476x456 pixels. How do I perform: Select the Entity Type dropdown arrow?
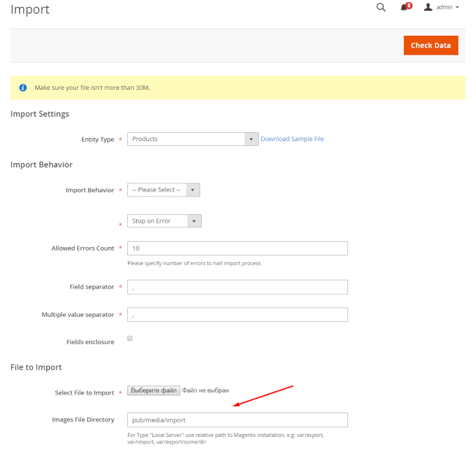[251, 139]
